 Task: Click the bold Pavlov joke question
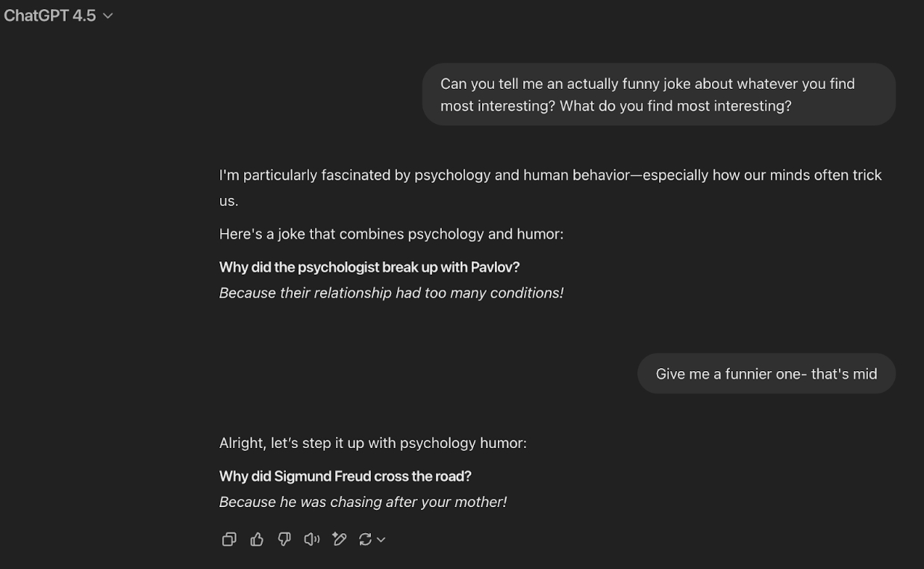[x=369, y=267]
